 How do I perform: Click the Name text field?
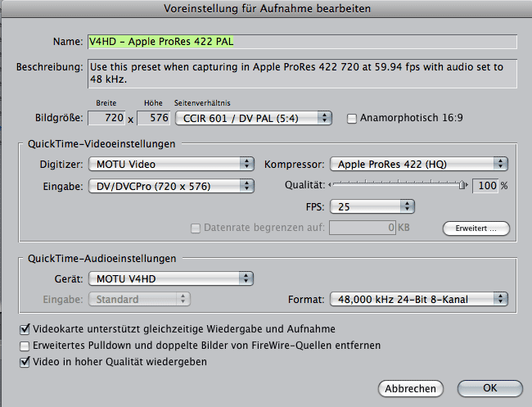(301, 42)
